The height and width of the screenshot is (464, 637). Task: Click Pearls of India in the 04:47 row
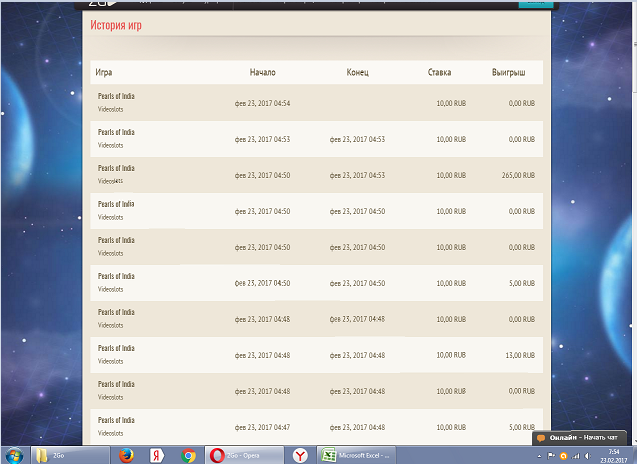(x=116, y=420)
